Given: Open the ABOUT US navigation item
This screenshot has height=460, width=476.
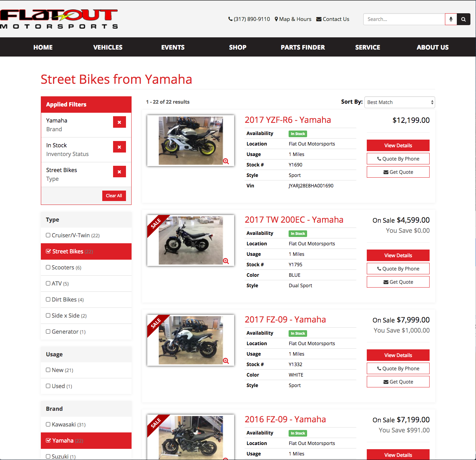Looking at the screenshot, I should tap(433, 47).
